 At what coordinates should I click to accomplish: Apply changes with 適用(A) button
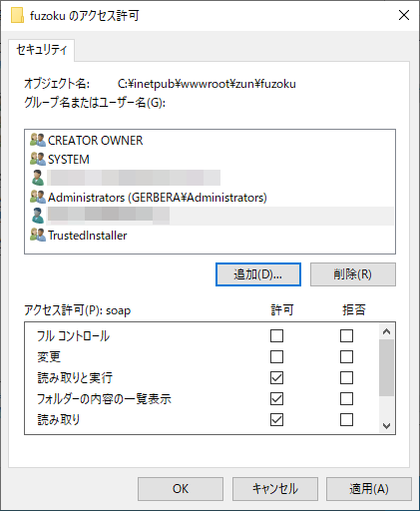[x=369, y=489]
